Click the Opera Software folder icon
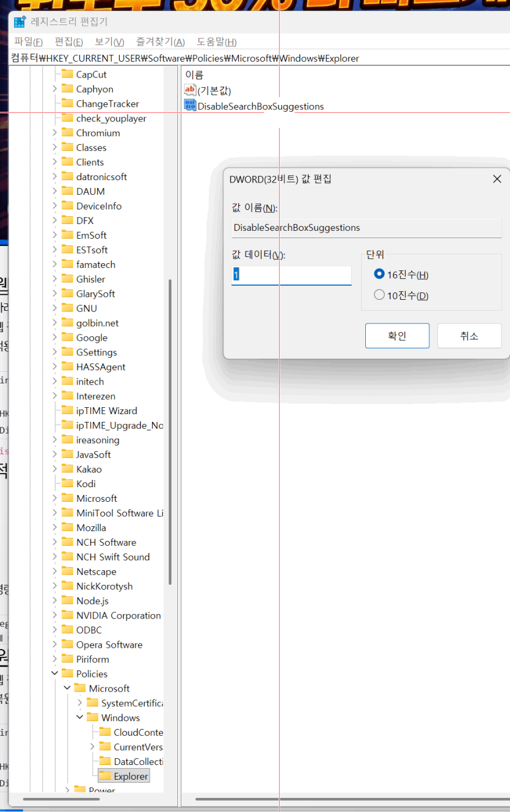Viewport: 510px width, 812px height. (x=68, y=645)
